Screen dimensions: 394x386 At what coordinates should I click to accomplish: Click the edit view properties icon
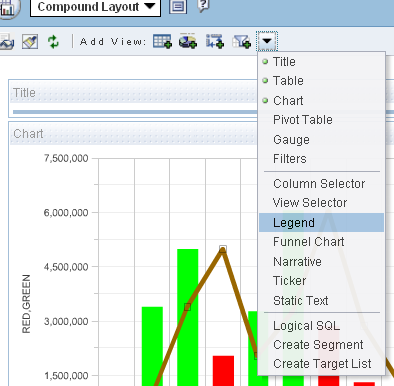[x=178, y=6]
